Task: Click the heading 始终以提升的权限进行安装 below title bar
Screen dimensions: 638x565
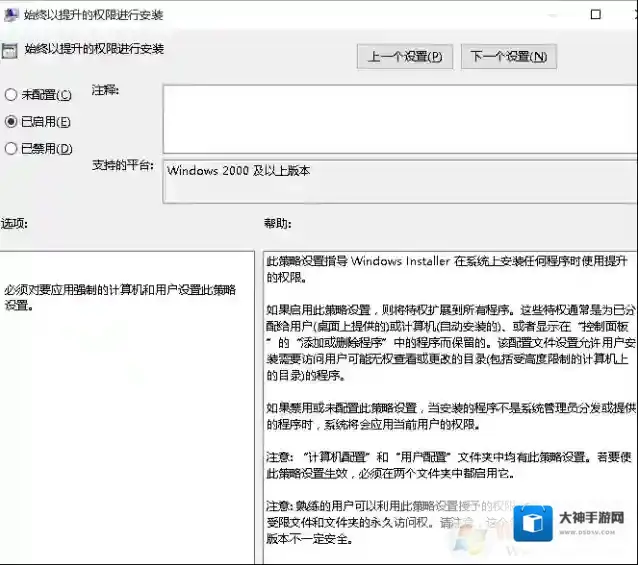Action: [94, 49]
